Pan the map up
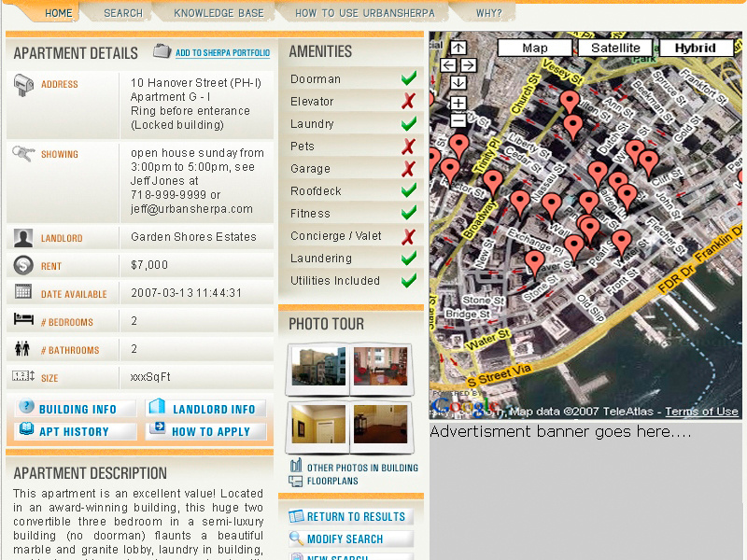The width and height of the screenshot is (747, 560). (x=458, y=48)
